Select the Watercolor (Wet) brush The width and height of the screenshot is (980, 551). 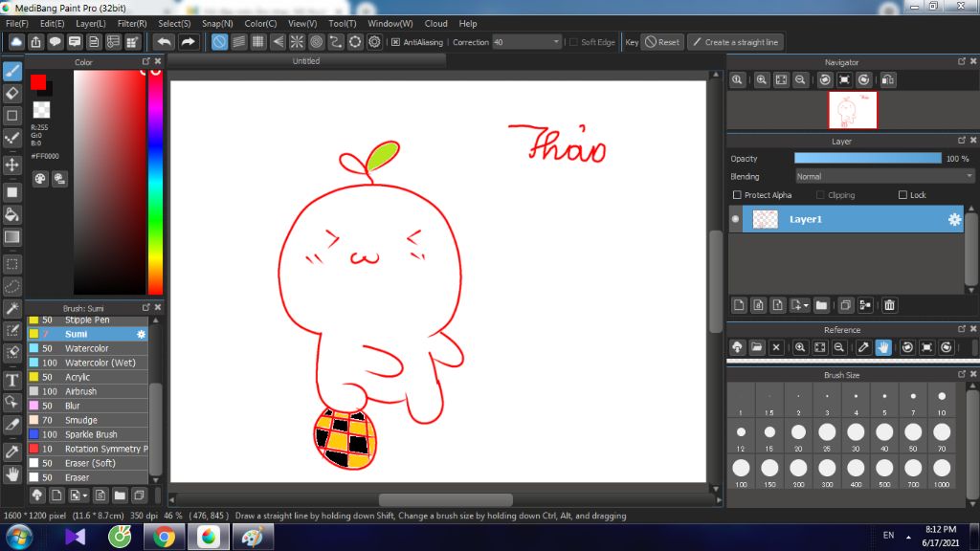87,363
